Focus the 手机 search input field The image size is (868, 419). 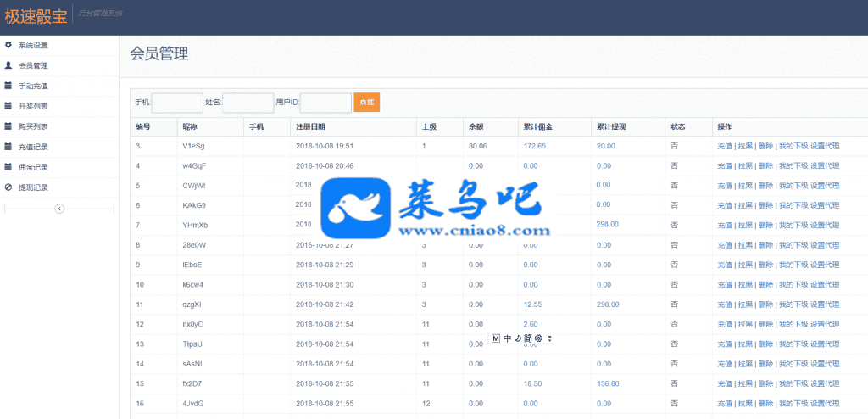pyautogui.click(x=177, y=103)
